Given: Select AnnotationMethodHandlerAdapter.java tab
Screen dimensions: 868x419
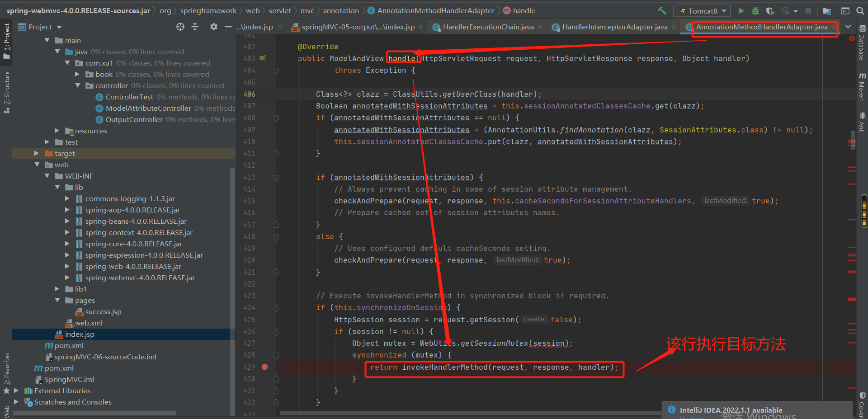Looking at the screenshot, I should coord(762,27).
